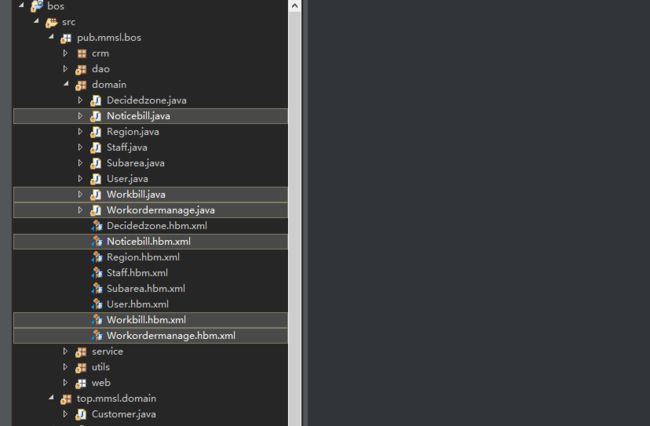Click the Staff.java file icon
The width and height of the screenshot is (650, 426).
[x=96, y=148]
